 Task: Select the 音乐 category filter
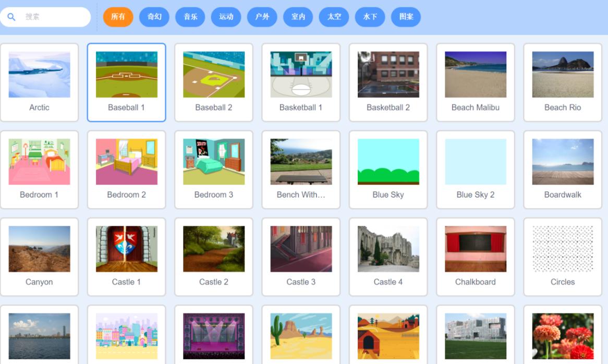click(x=190, y=17)
